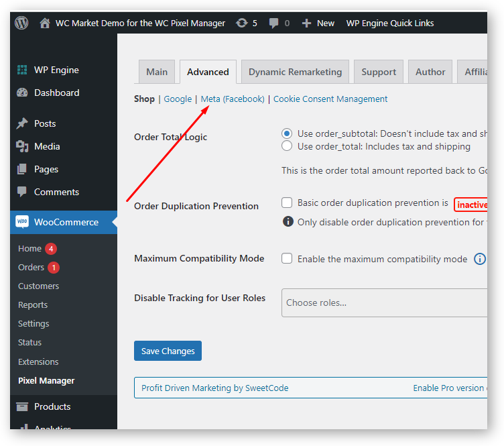Click the Order Total Logic label
Viewport: 504px width, 446px height.
(170, 137)
